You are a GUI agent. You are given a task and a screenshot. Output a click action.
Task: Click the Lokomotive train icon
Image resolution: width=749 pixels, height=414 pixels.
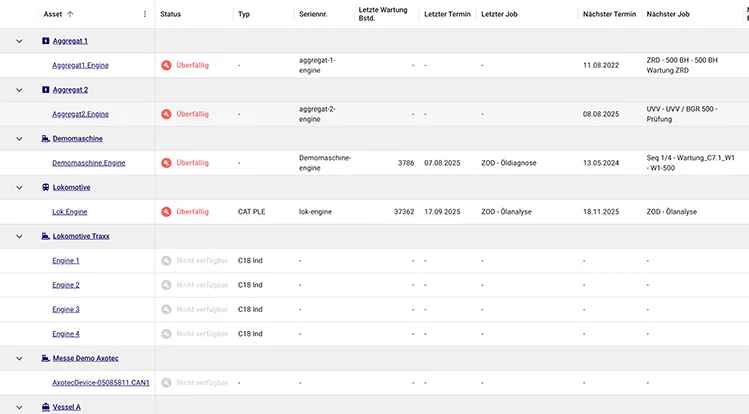pos(45,187)
